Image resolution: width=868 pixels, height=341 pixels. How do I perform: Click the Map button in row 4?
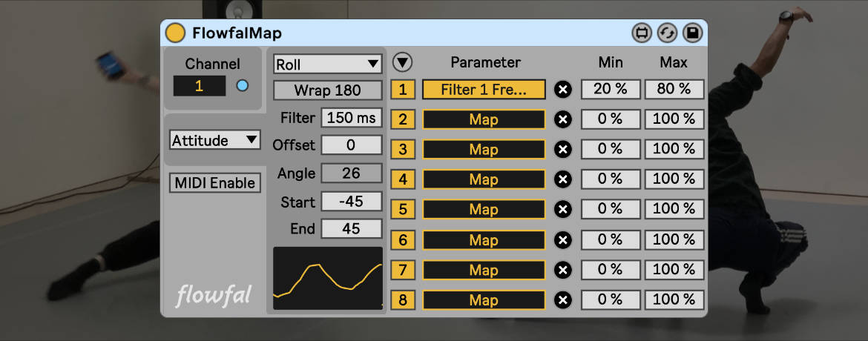[x=484, y=179]
